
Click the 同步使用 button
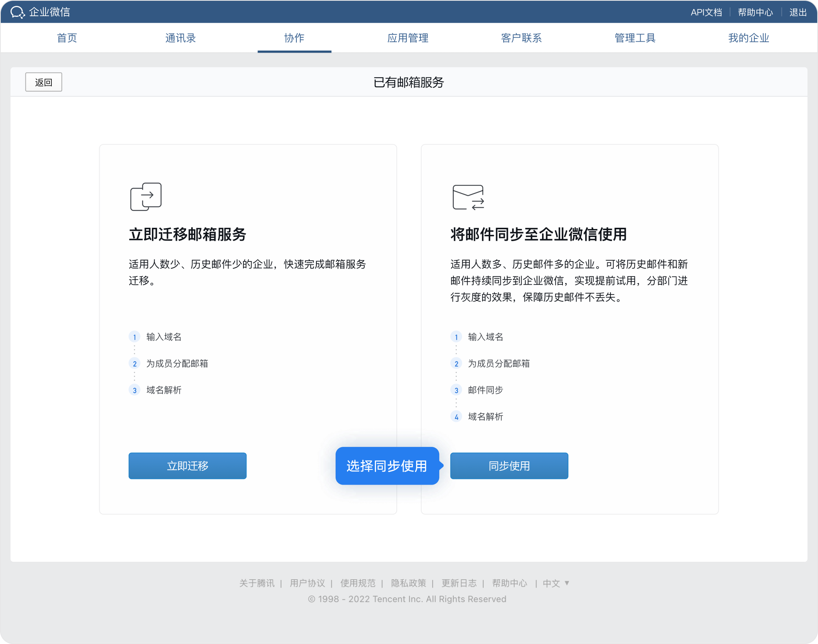pos(509,466)
